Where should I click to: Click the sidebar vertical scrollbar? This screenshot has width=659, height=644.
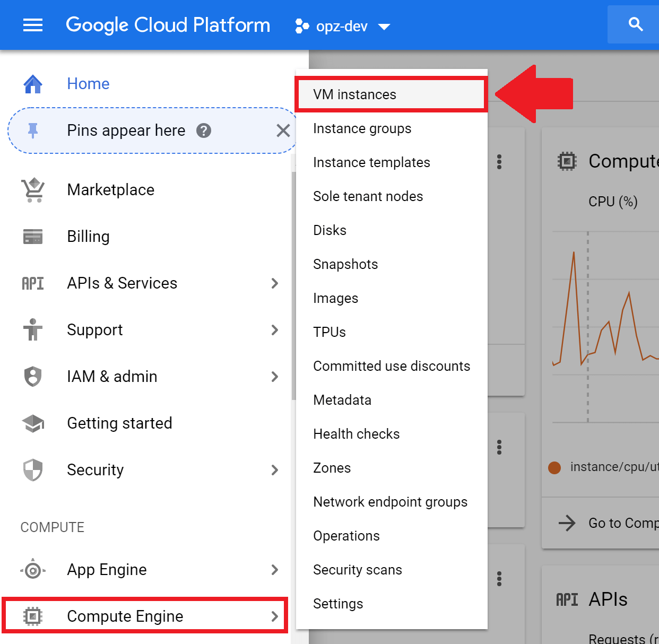293,286
